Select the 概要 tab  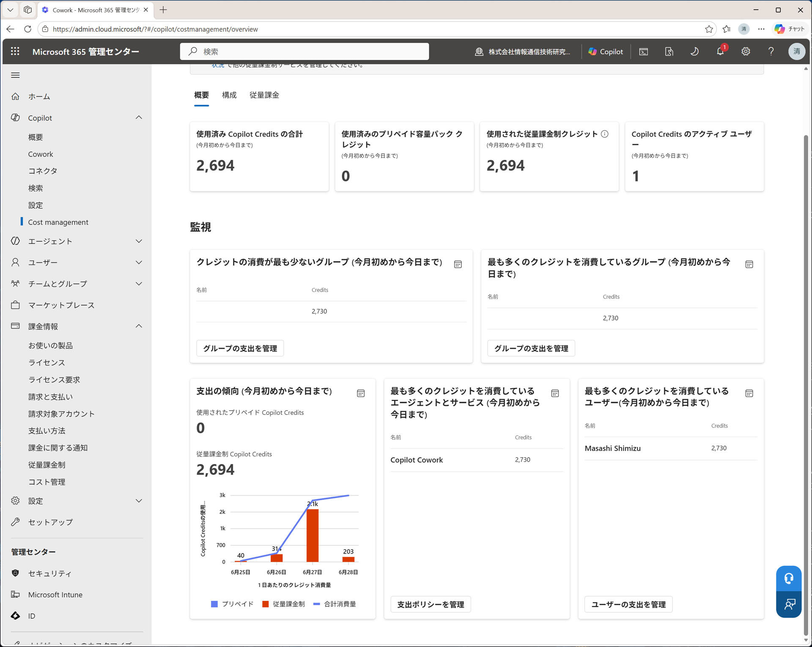(x=201, y=95)
